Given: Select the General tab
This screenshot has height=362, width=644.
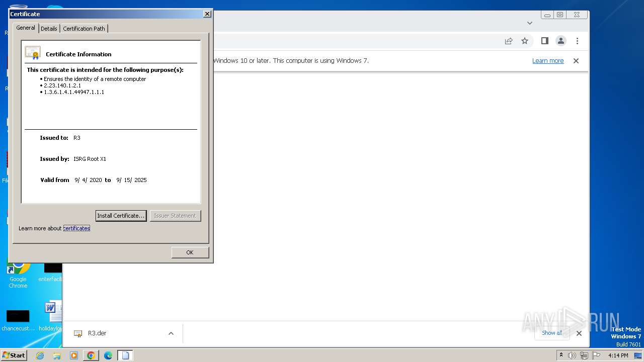Looking at the screenshot, I should [x=26, y=28].
